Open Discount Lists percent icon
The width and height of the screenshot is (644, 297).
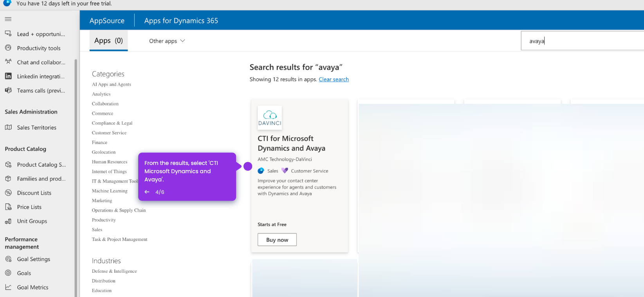click(8, 193)
